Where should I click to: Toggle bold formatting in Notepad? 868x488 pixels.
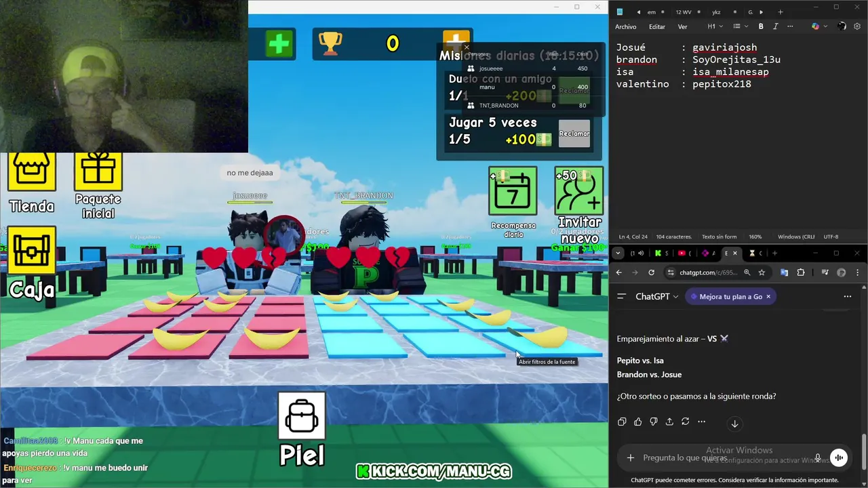761,26
